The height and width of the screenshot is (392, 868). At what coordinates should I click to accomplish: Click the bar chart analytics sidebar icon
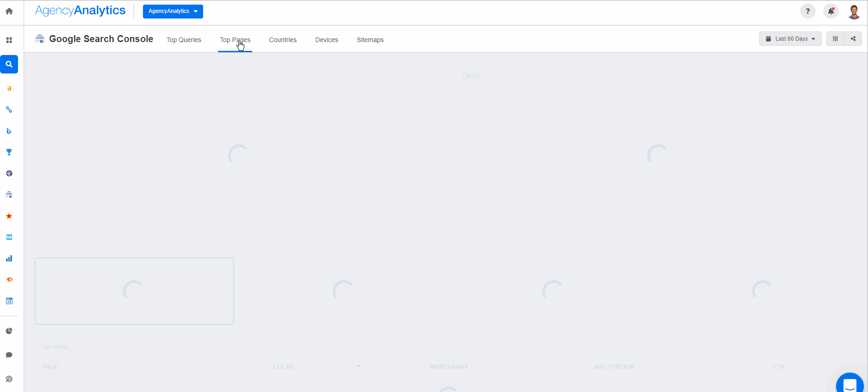point(9,258)
